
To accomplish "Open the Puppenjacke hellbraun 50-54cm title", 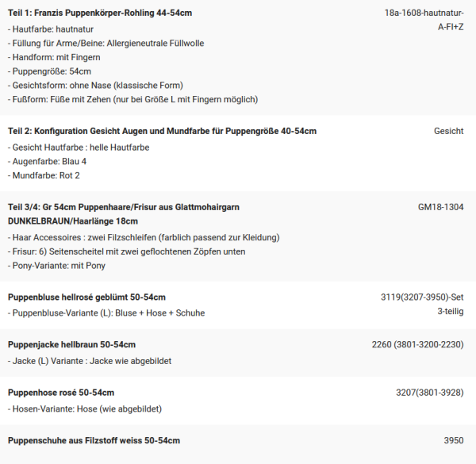I will click(x=72, y=345).
